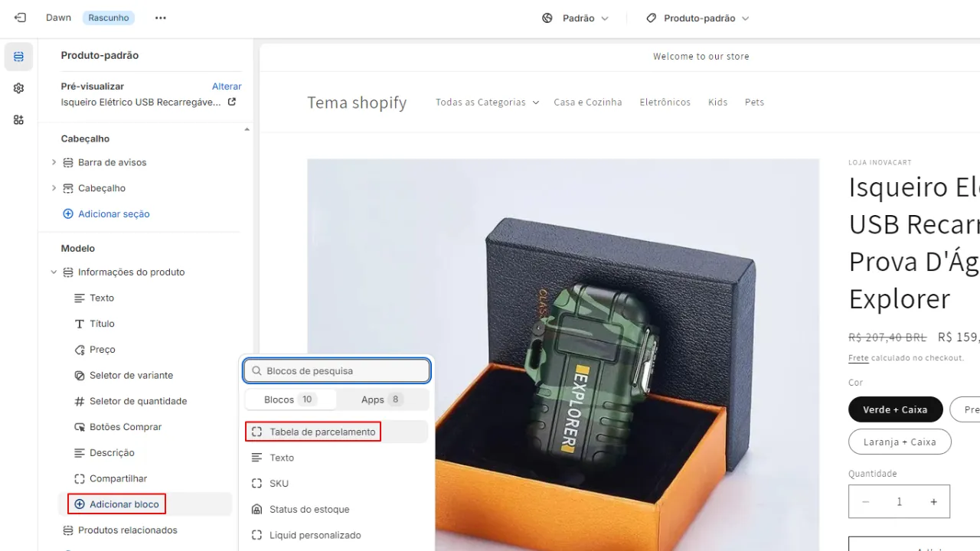Switch to the Apps tab
The height and width of the screenshot is (551, 980).
[x=382, y=399]
